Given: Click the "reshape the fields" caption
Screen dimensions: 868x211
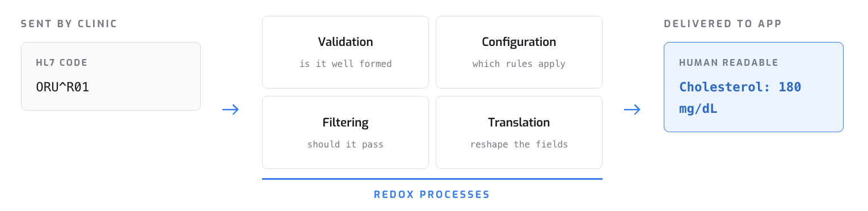Looking at the screenshot, I should pos(519,144).
